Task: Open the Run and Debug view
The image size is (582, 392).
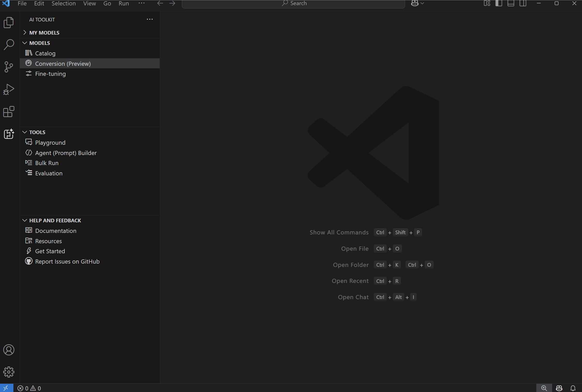Action: (x=9, y=89)
